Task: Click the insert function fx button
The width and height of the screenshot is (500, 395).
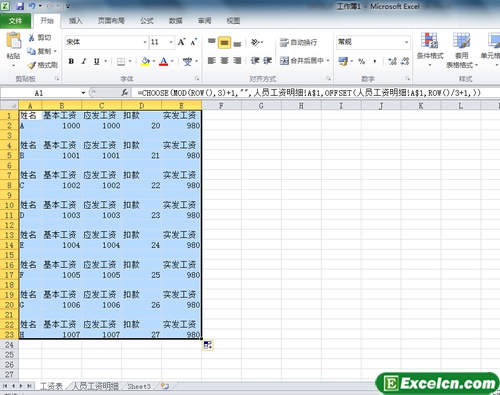Action: 125,93
